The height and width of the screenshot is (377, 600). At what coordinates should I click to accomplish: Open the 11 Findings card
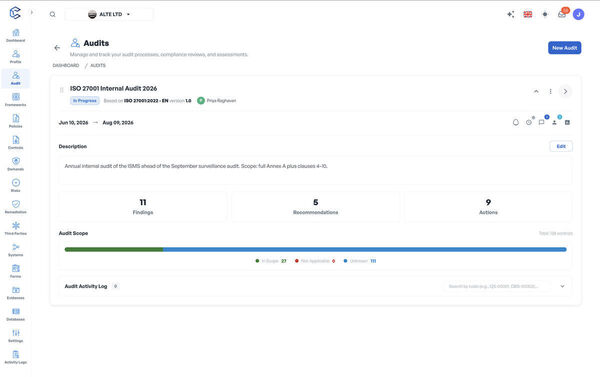coord(143,206)
